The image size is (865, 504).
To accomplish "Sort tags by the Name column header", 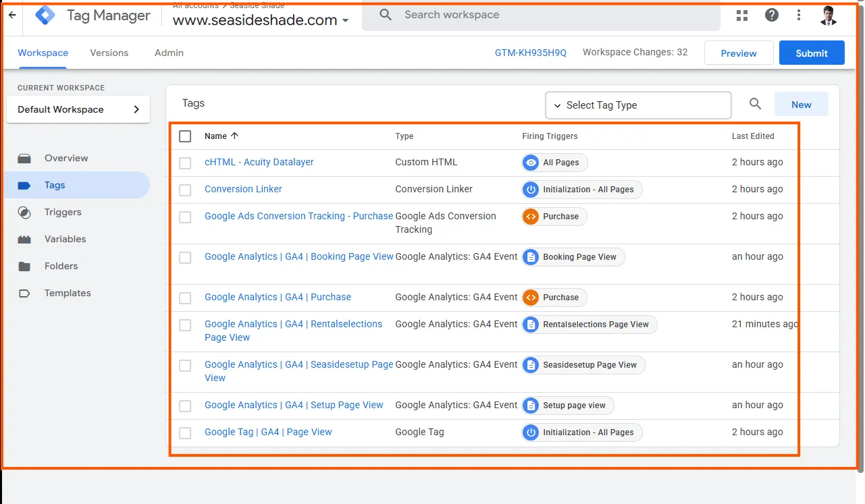I will point(221,136).
